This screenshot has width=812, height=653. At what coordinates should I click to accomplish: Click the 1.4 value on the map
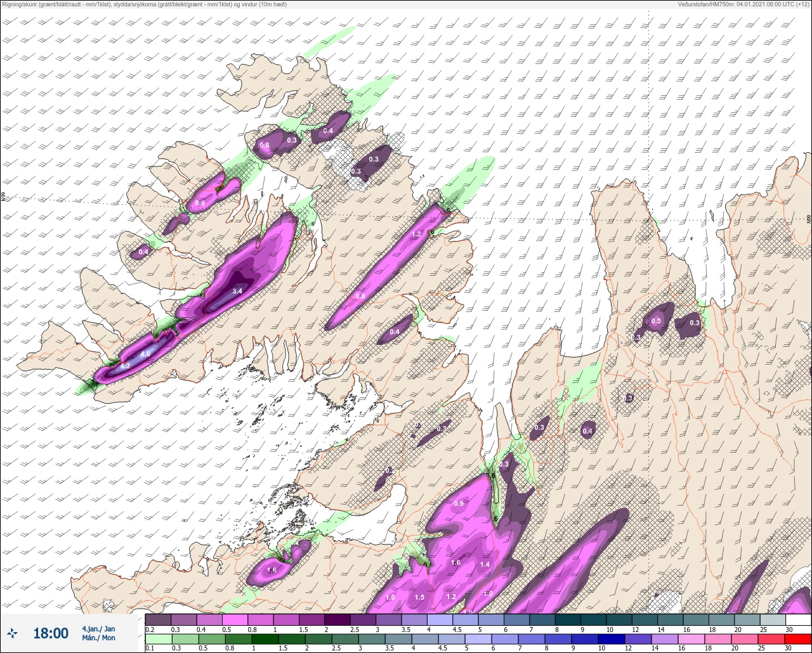(x=485, y=564)
